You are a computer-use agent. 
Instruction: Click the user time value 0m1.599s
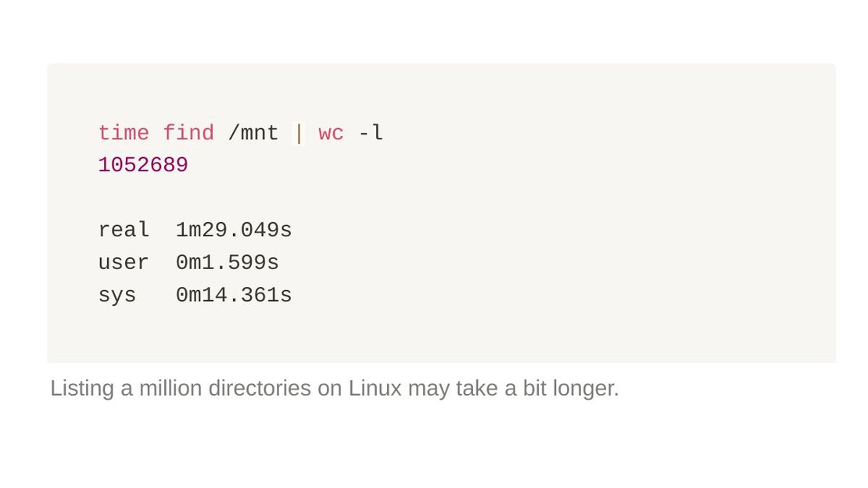[x=227, y=263]
